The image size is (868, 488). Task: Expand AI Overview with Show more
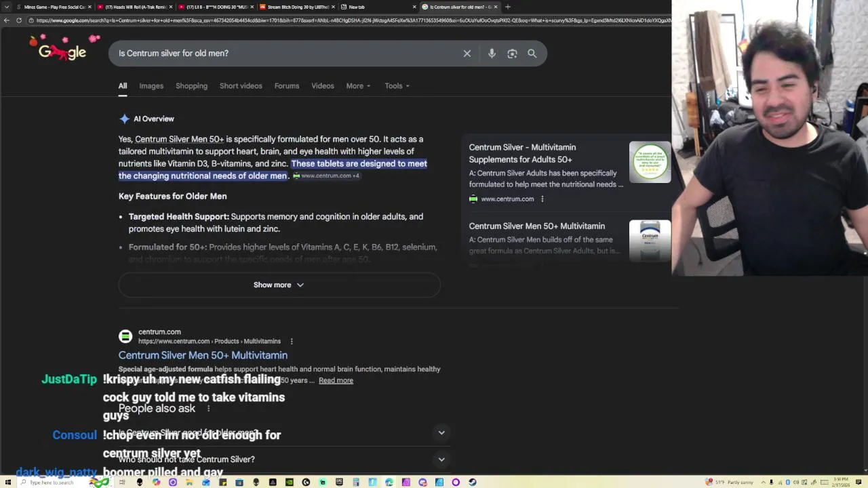[279, 285]
